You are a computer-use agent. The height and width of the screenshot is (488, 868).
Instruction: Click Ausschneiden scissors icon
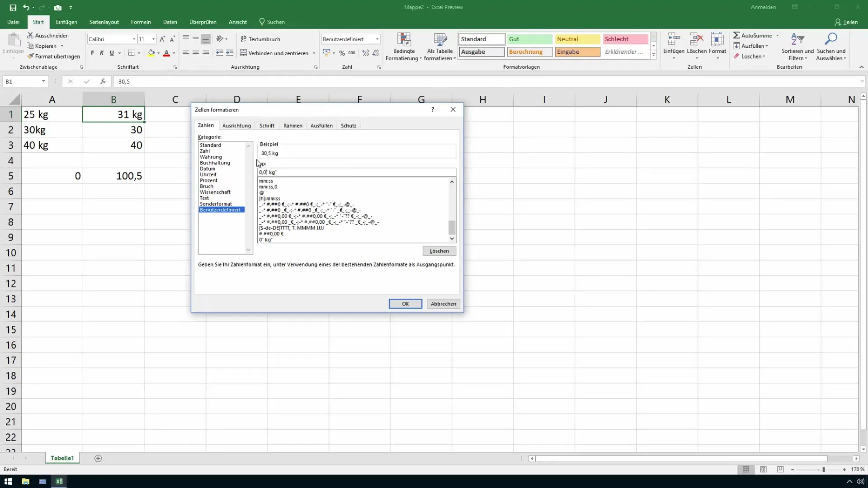(30, 35)
